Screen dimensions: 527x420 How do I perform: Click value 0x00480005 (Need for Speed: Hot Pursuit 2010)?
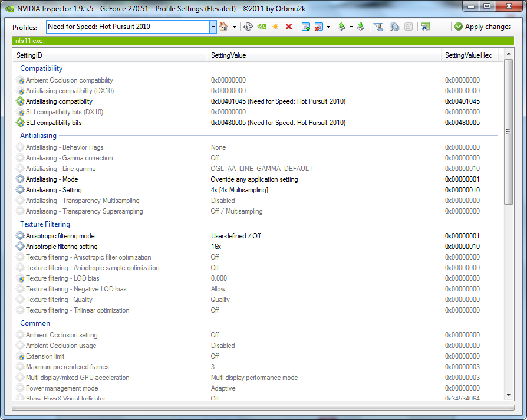coord(278,123)
